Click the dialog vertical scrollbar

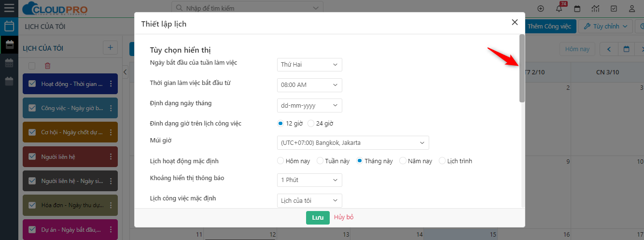click(522, 68)
